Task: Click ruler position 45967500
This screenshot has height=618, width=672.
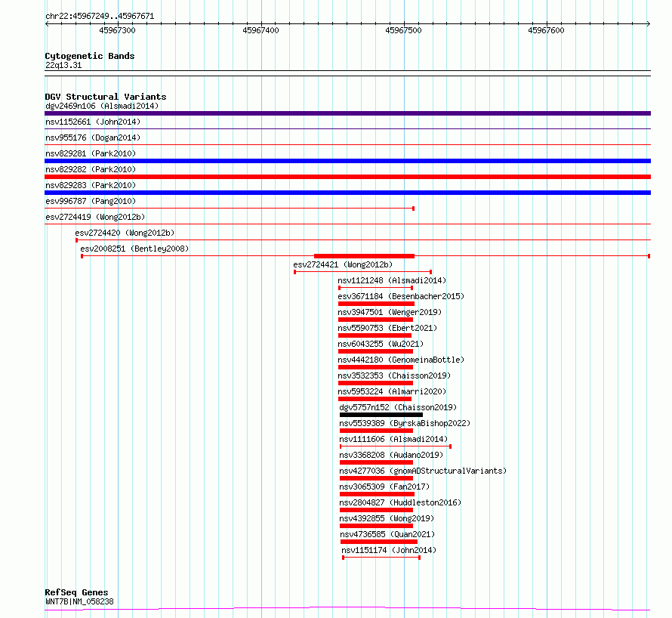Action: [403, 30]
